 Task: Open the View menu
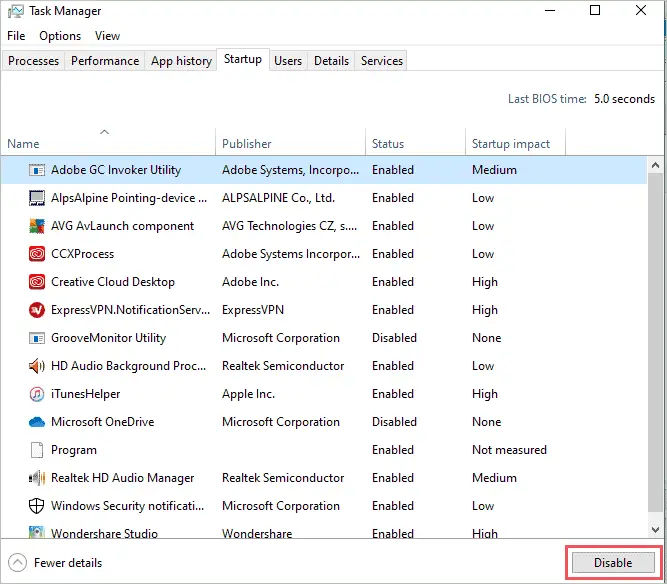(x=107, y=36)
